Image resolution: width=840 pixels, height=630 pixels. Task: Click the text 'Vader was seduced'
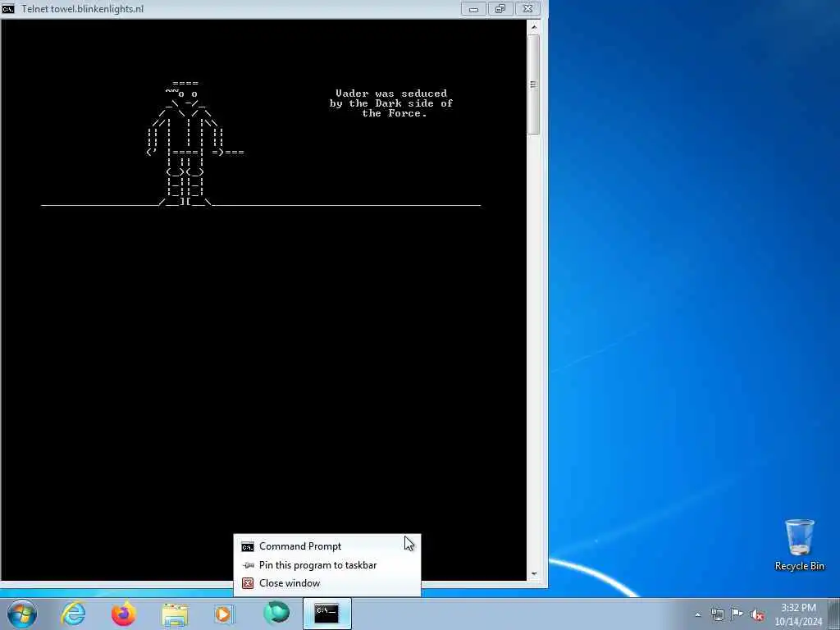[x=391, y=94]
